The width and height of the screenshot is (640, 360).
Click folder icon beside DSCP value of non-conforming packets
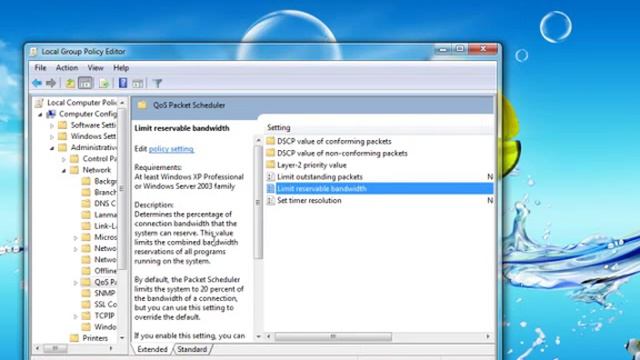[270, 153]
